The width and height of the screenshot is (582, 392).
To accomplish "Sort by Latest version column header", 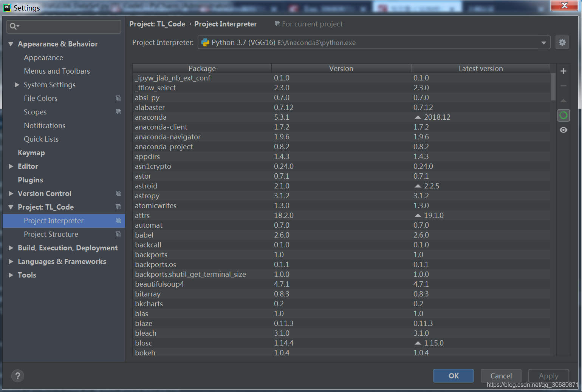I will point(481,68).
